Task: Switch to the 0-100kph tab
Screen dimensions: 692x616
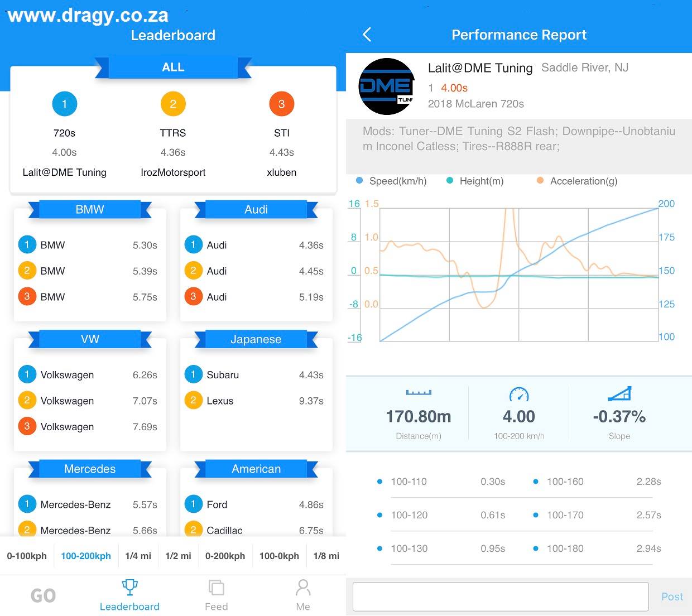Action: [27, 556]
